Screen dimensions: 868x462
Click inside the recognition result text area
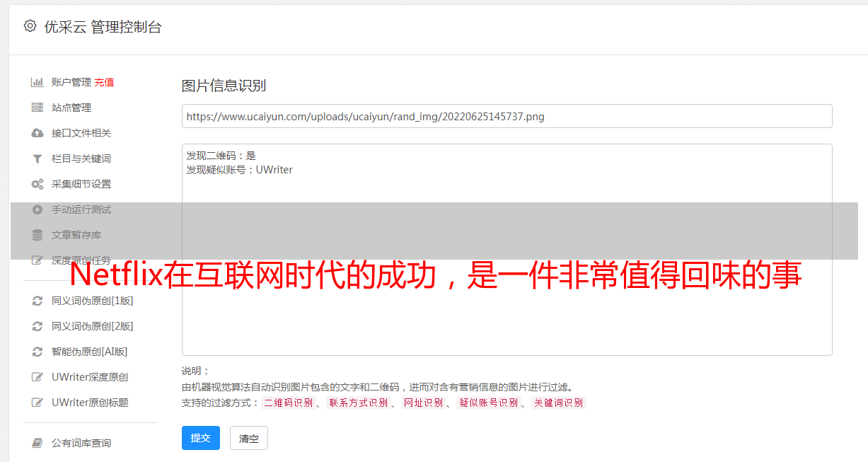(x=507, y=249)
